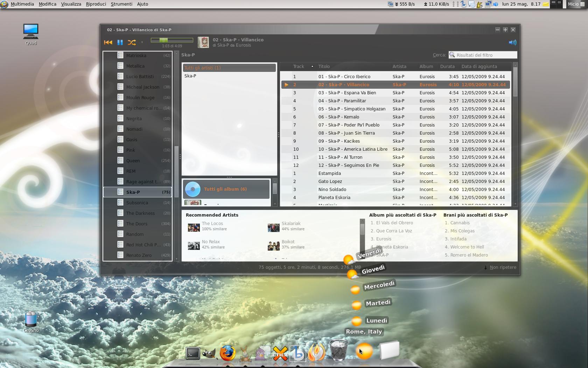588x368 pixels.
Task: Click the Moulin Rouge playlist icon
Action: click(x=120, y=97)
